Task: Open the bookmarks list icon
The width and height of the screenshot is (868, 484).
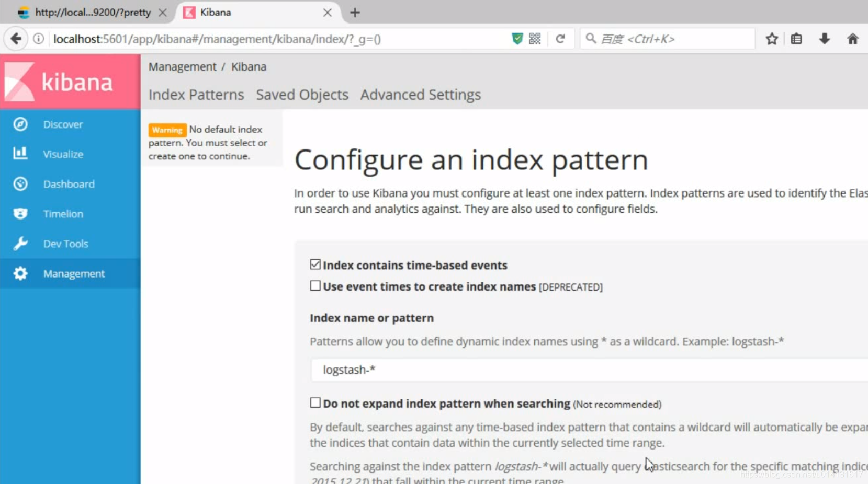Action: point(796,39)
